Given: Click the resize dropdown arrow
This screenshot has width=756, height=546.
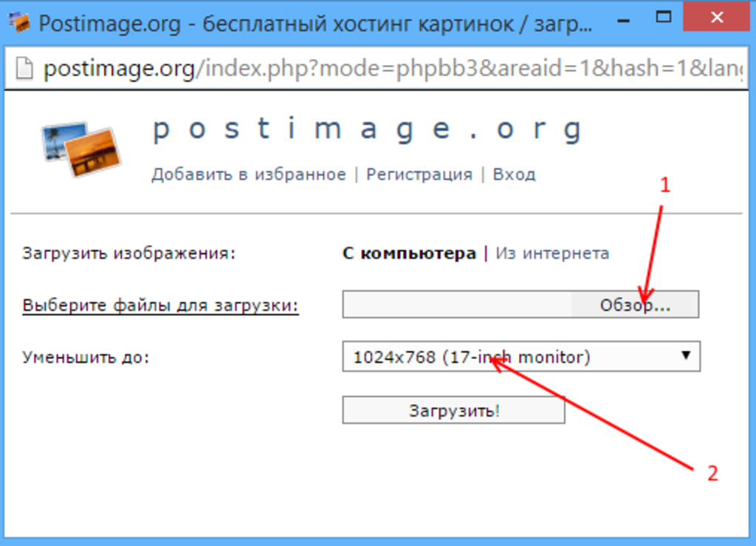Looking at the screenshot, I should coord(686,356).
